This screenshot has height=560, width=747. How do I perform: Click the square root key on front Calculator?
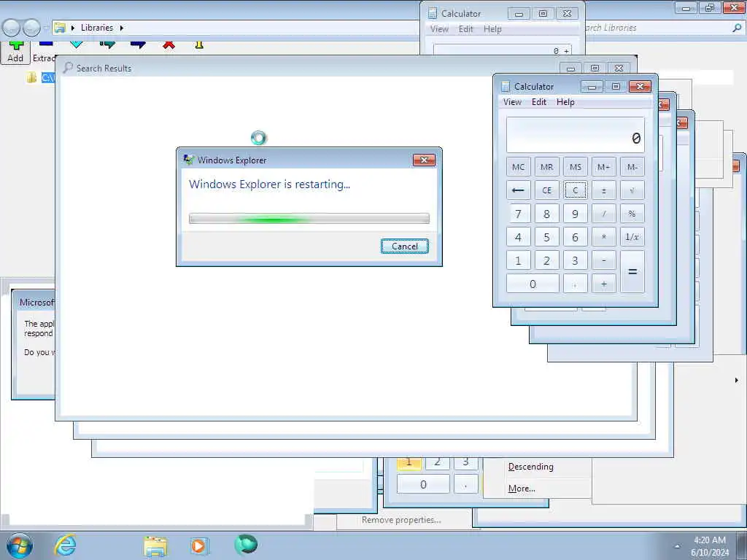[x=632, y=190]
